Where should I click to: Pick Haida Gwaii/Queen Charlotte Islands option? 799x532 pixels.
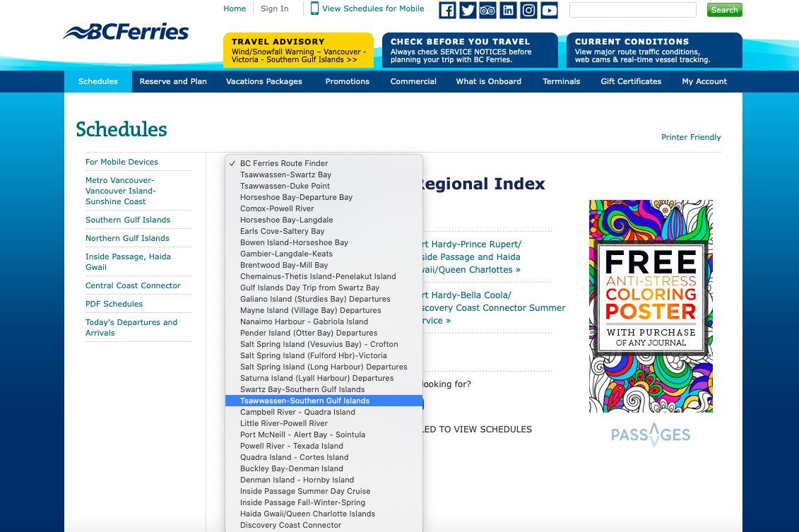[x=324, y=514]
